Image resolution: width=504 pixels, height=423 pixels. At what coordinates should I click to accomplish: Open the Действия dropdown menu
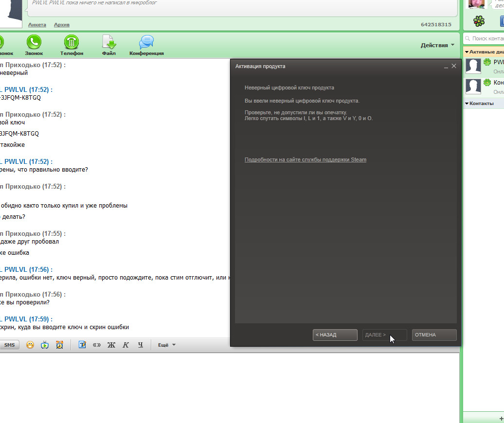(437, 45)
